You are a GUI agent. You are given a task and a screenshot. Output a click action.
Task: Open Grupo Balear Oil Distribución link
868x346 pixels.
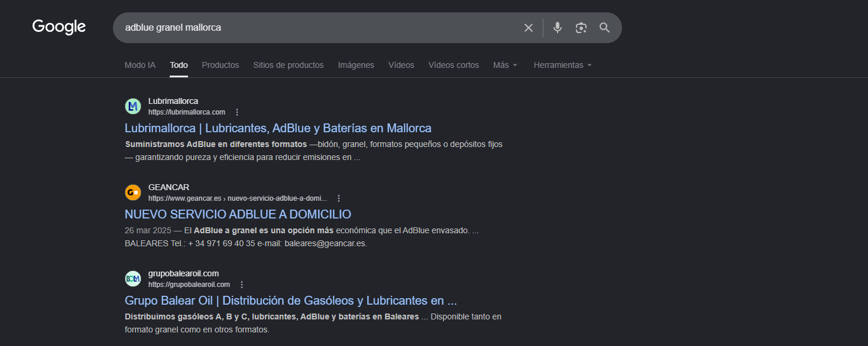pyautogui.click(x=291, y=301)
